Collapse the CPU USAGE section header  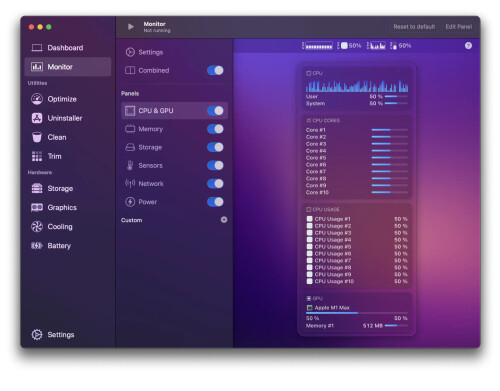tap(323, 209)
